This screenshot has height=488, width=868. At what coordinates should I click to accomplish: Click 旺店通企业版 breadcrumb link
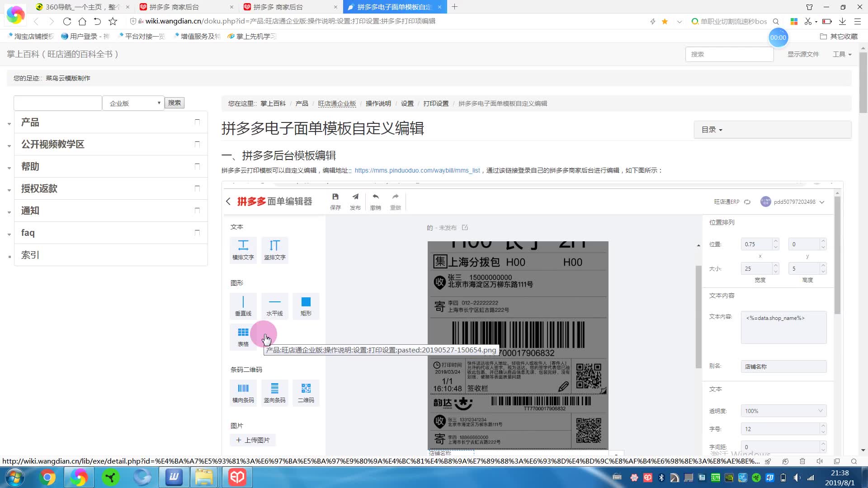(x=337, y=103)
